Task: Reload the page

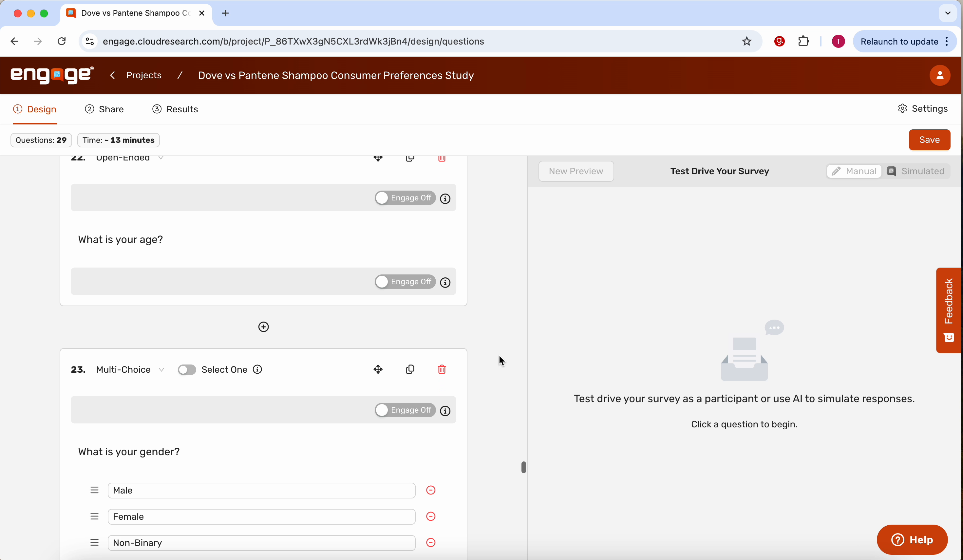Action: (62, 41)
